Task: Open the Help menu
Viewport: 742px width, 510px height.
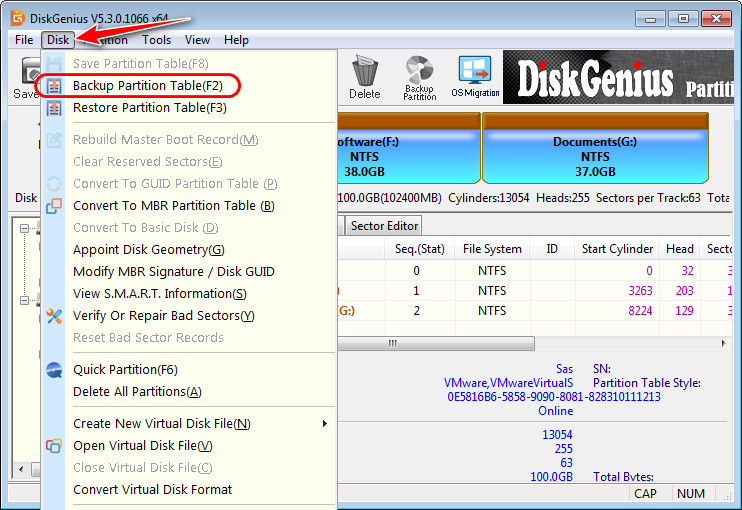Action: click(236, 40)
